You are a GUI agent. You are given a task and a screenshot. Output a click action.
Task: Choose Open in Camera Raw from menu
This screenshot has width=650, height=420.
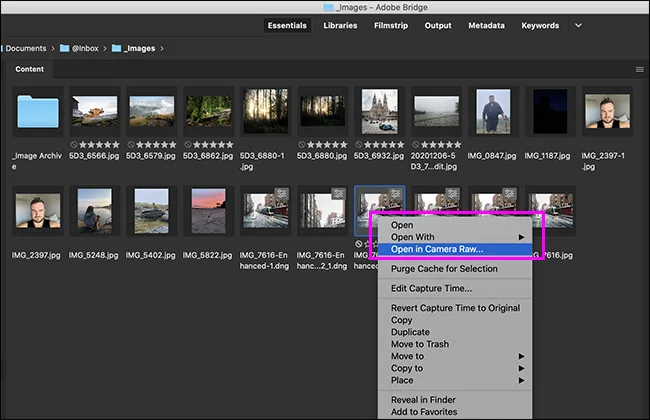coord(437,249)
